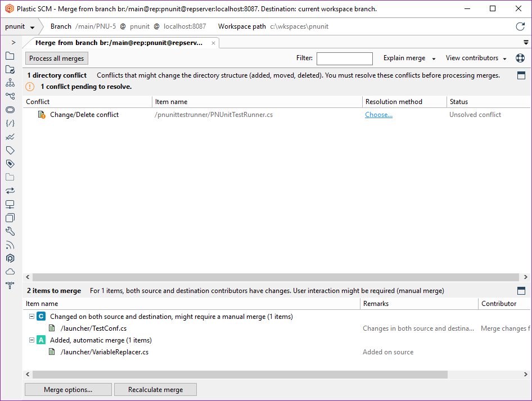Open the Repositories stacked squares icon
This screenshot has height=401, width=532.
[10, 218]
